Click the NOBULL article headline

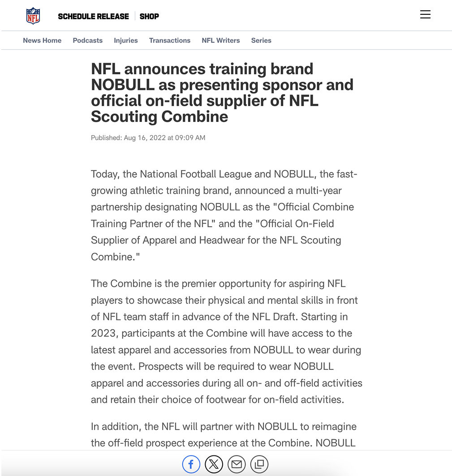point(222,93)
